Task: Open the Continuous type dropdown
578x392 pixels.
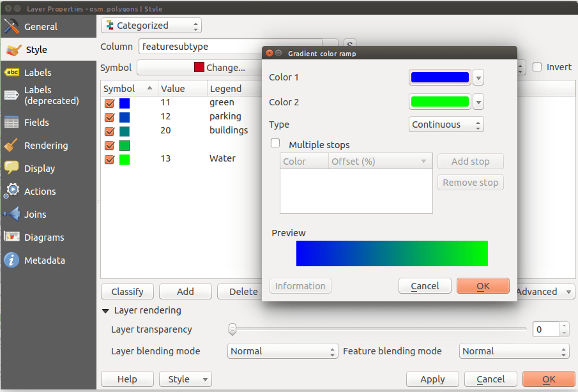Action: 446,124
